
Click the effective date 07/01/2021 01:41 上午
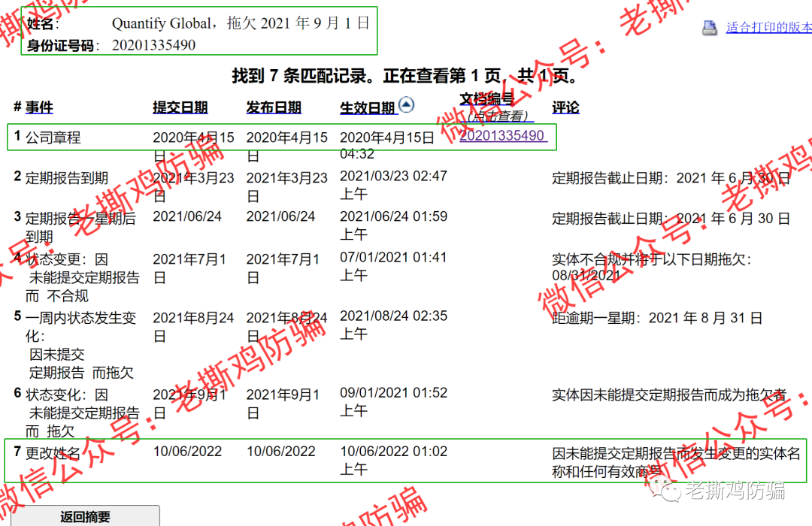coord(393,266)
